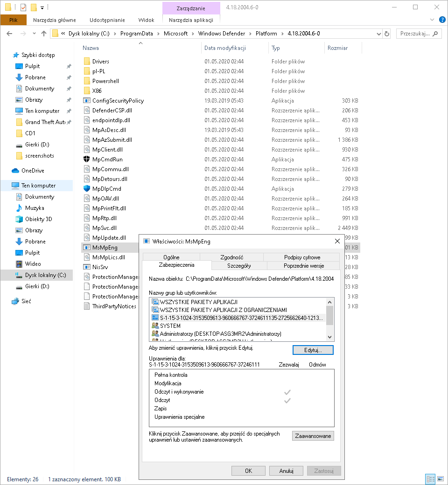Switch to the Szczegóły properties tab
The image size is (448, 485).
(239, 266)
